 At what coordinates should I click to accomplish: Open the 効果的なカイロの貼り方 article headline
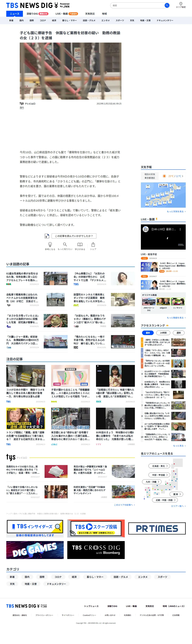tap(23, 470)
